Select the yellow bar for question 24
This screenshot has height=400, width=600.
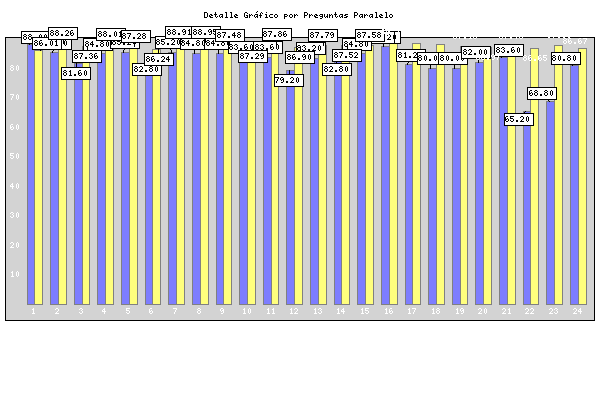point(582,176)
